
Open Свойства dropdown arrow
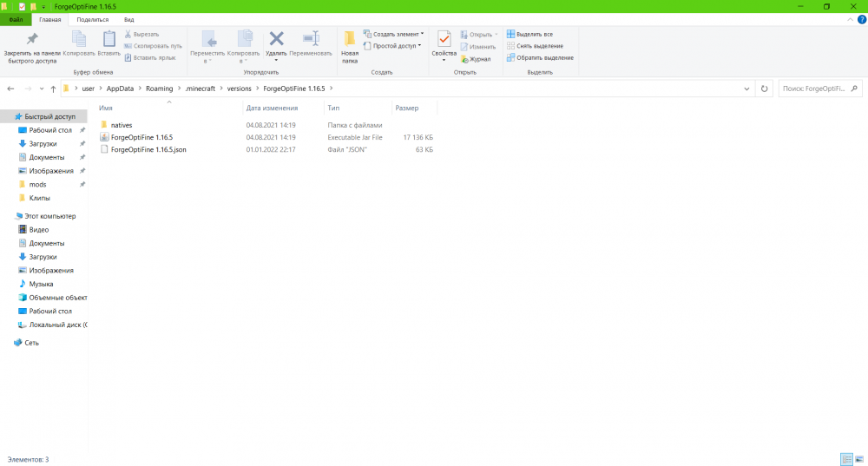pyautogui.click(x=444, y=61)
